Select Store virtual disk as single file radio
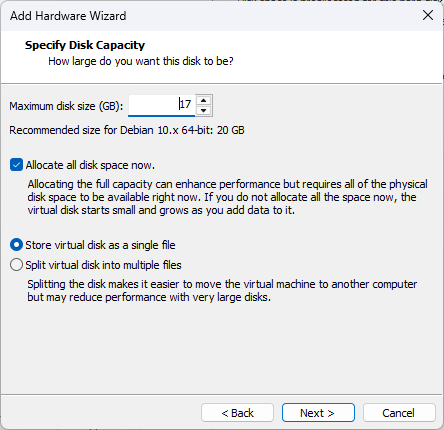The height and width of the screenshot is (430, 444). 16,245
